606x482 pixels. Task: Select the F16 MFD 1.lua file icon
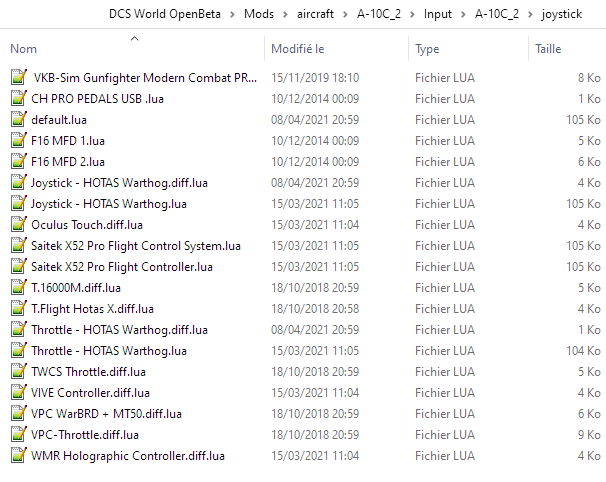pos(18,140)
